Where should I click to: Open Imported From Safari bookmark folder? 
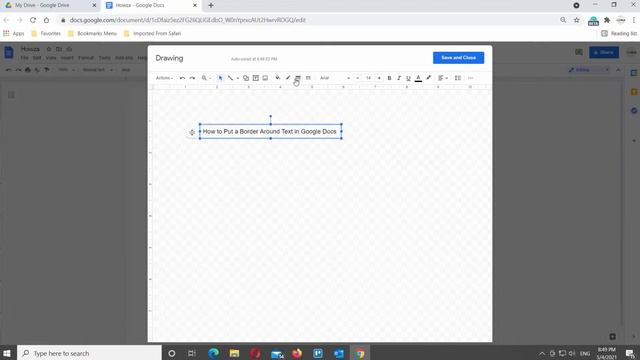click(x=152, y=33)
